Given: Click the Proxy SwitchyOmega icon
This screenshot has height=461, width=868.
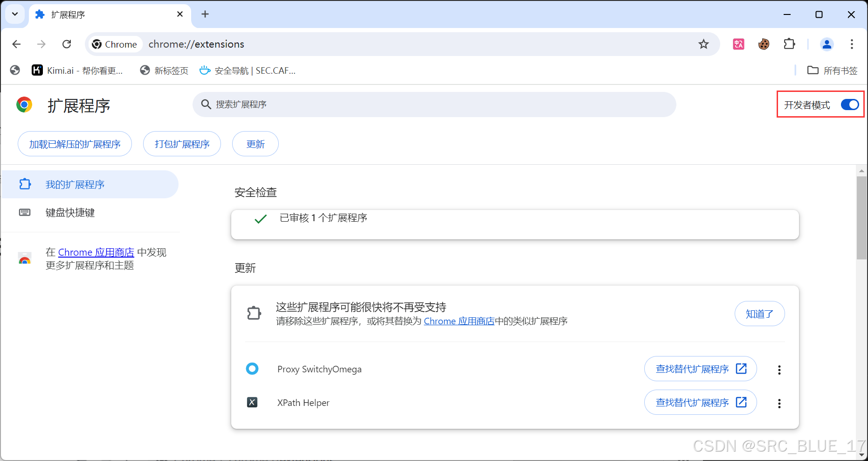Looking at the screenshot, I should [252, 369].
